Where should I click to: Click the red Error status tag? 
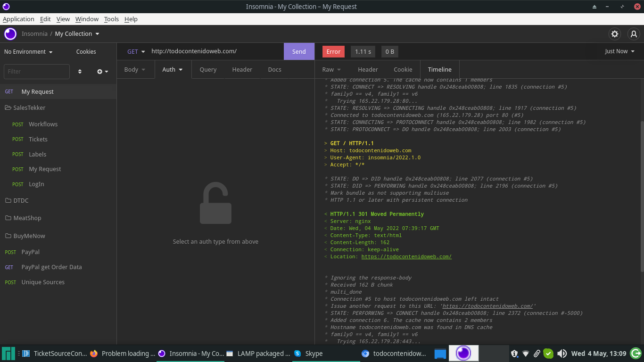point(333,52)
